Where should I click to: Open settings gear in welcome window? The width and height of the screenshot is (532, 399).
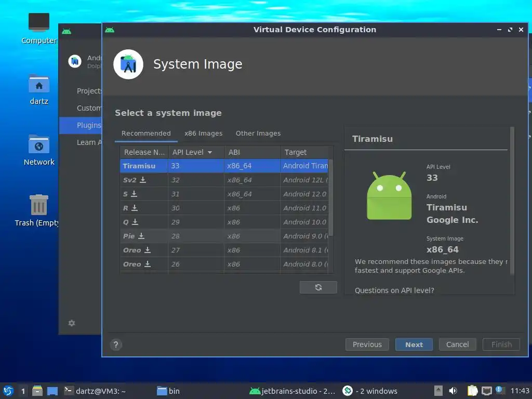click(72, 323)
